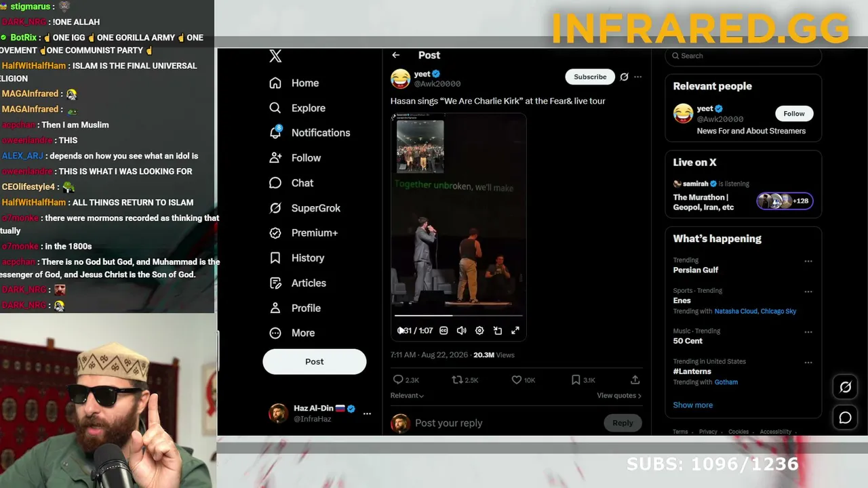Click the repost icon showing 2.5K
Viewport: 868px width, 488px height.
point(458,380)
